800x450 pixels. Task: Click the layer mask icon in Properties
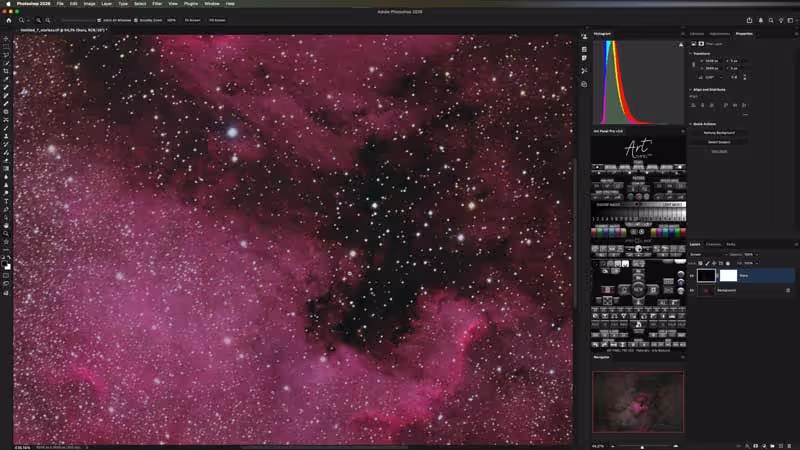tap(701, 44)
